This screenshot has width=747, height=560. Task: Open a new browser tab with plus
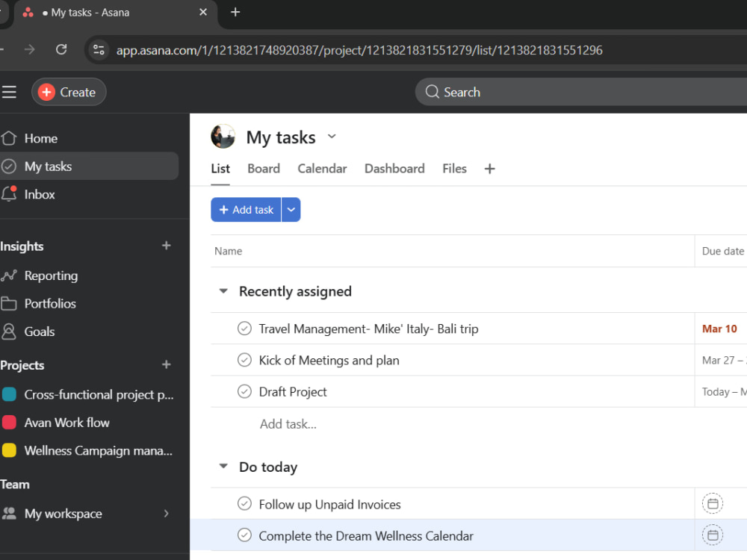(x=235, y=13)
